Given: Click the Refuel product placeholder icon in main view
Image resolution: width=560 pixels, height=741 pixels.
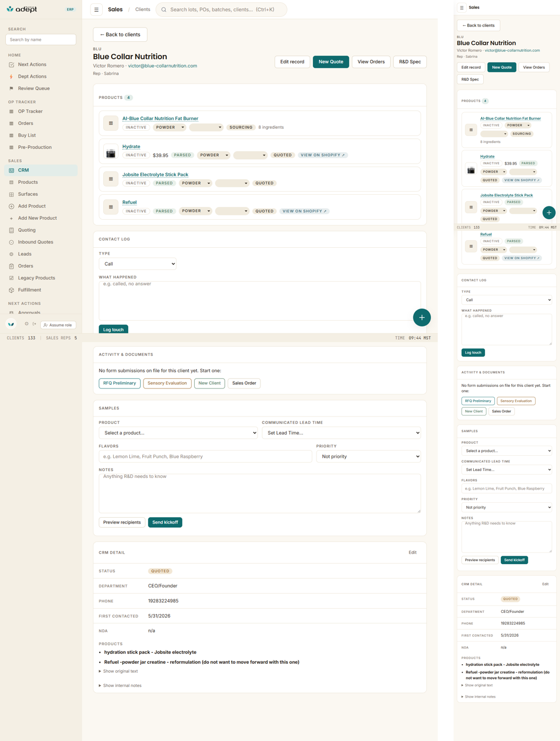Looking at the screenshot, I should [x=111, y=207].
